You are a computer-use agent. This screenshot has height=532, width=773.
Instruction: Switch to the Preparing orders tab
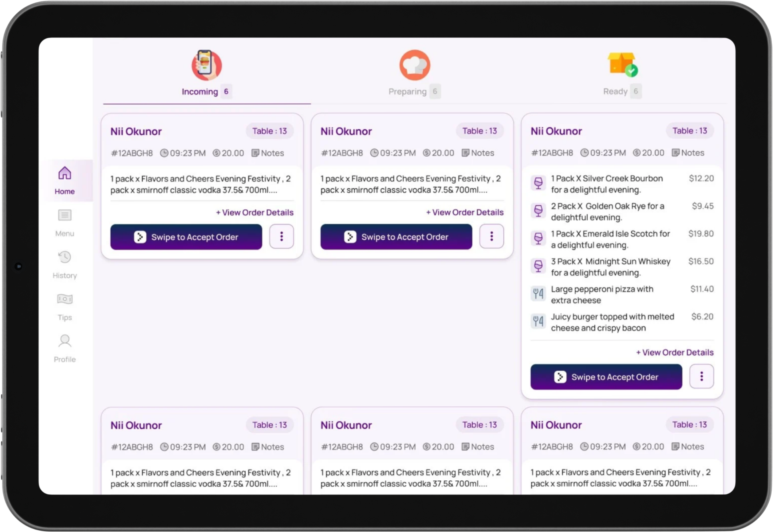click(x=414, y=74)
